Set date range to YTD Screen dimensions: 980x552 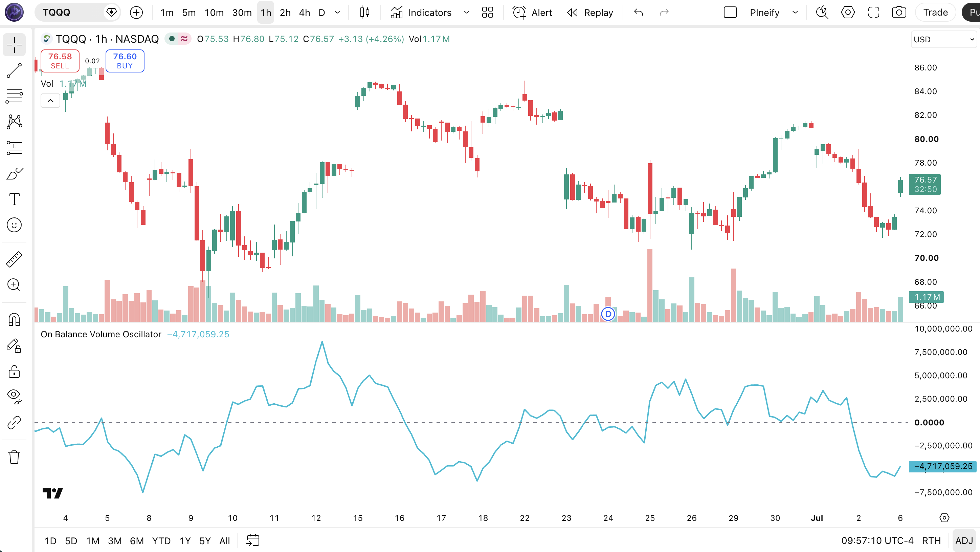click(x=161, y=540)
